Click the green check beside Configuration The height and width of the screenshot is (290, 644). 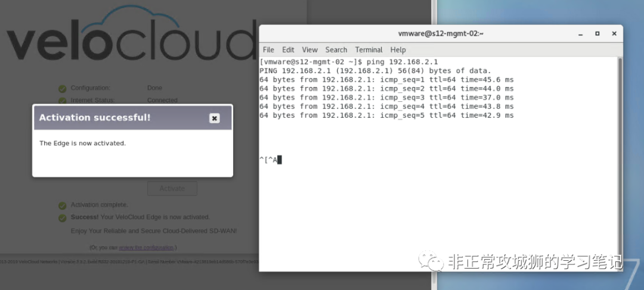coord(63,89)
